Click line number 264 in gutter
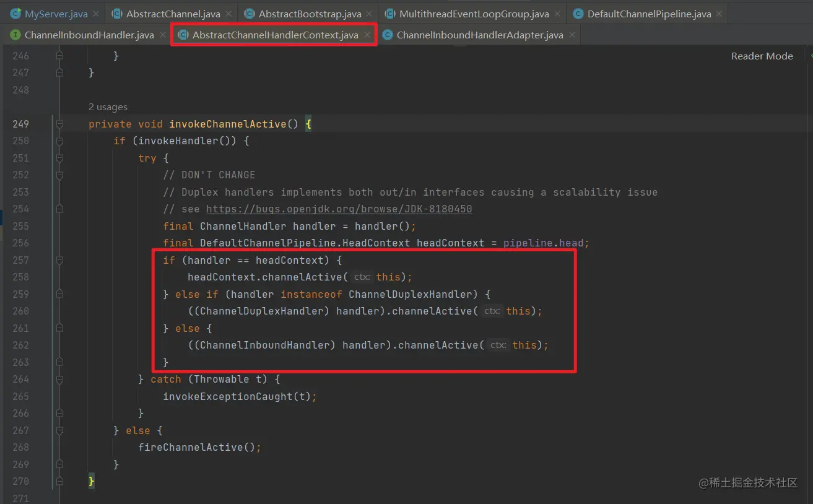This screenshot has width=813, height=504. tap(20, 379)
